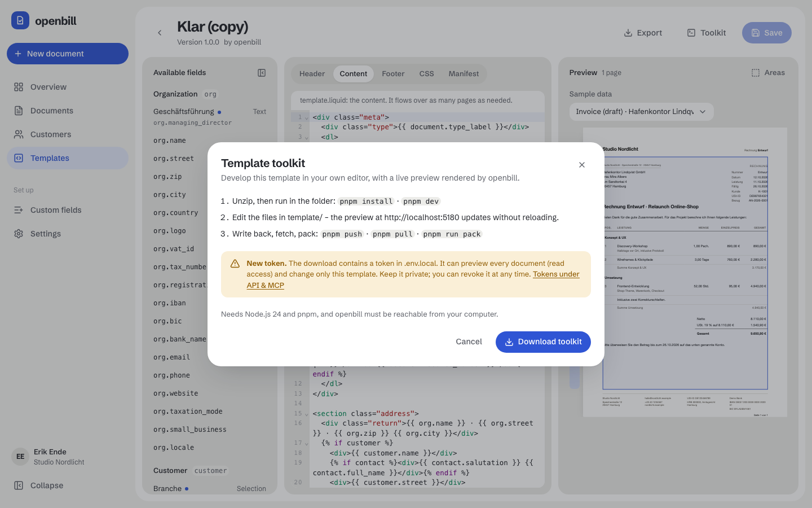This screenshot has height=508, width=812.
Task: Click the pnpm pull command text
Action: click(x=392, y=234)
